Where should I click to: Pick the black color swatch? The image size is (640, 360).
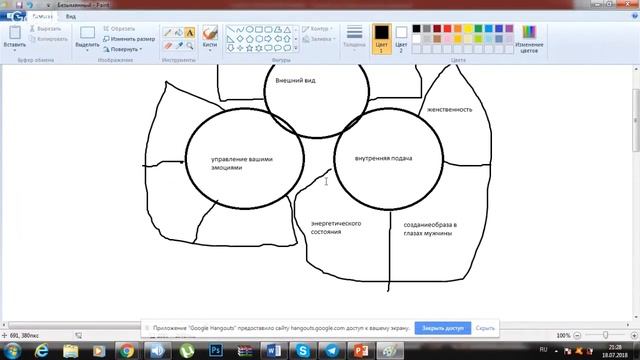[416, 29]
